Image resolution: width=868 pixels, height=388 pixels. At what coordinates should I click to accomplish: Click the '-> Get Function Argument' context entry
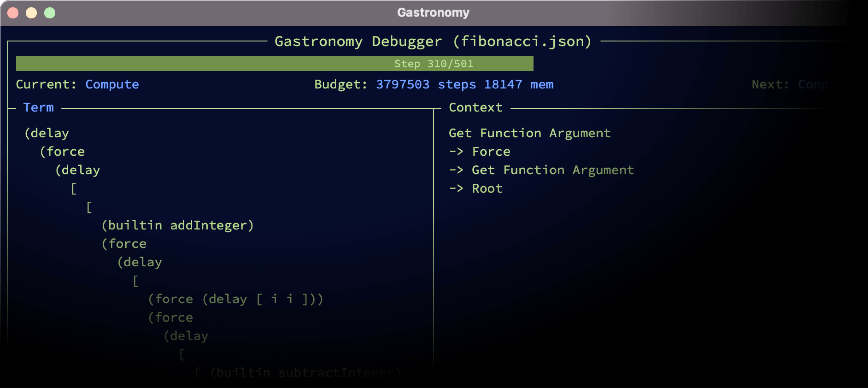click(541, 170)
